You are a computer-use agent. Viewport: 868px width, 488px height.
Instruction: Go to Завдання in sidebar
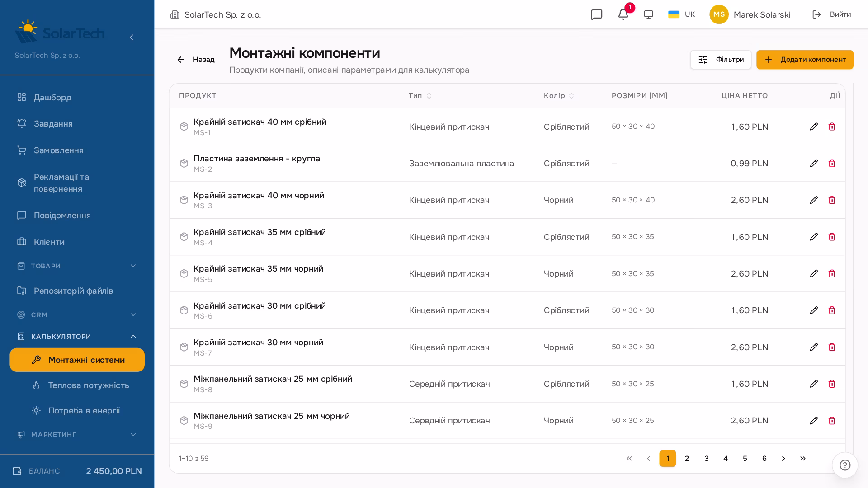77,124
